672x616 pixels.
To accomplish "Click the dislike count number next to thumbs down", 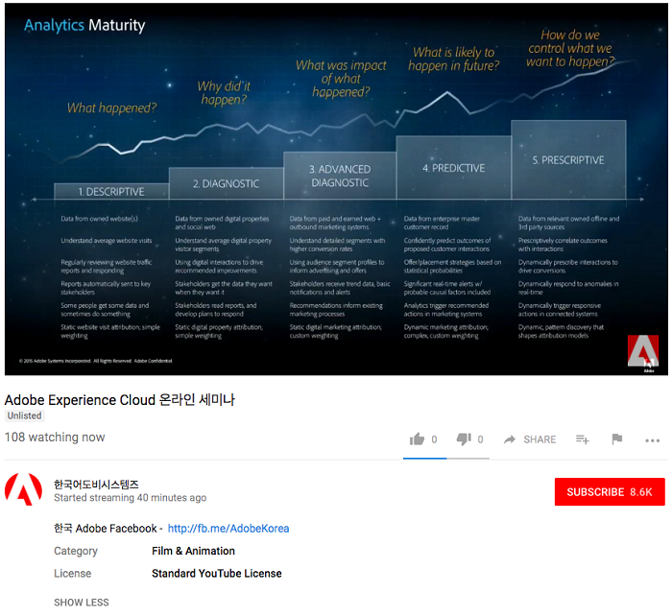I will point(480,439).
